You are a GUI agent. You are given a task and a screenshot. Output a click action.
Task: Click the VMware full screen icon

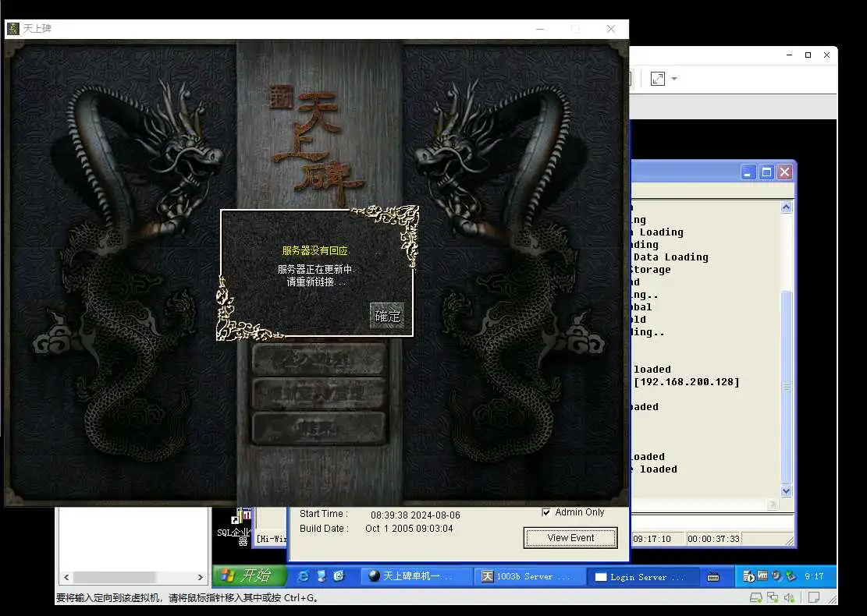pos(658,79)
